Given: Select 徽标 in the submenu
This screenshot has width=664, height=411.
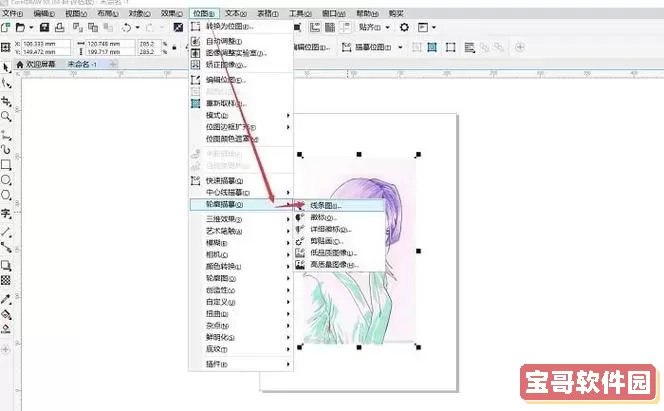Looking at the screenshot, I should 339,218.
